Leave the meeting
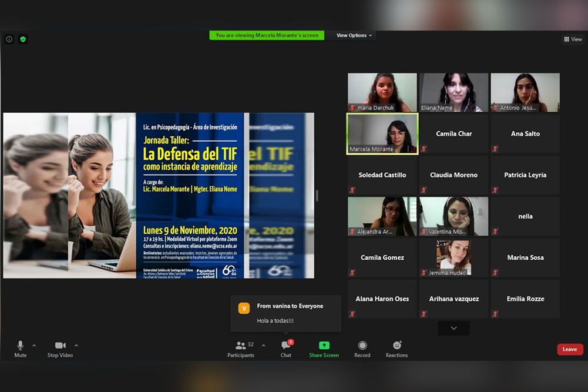This screenshot has height=392, width=588. [570, 349]
